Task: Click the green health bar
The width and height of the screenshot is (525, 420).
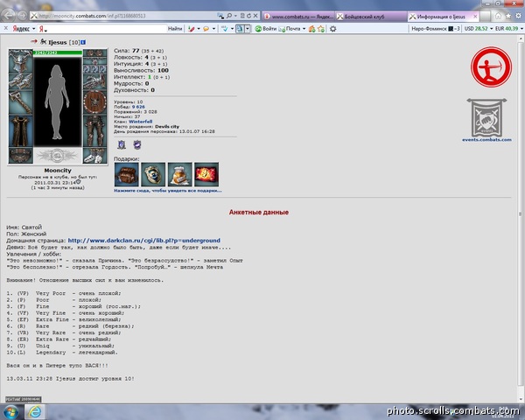Action: click(x=58, y=52)
